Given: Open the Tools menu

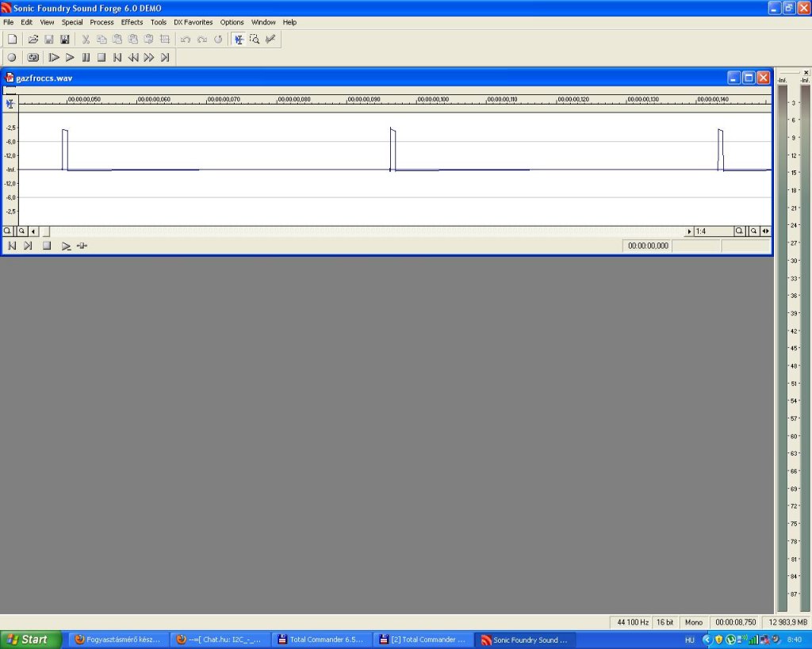Looking at the screenshot, I should click(159, 22).
